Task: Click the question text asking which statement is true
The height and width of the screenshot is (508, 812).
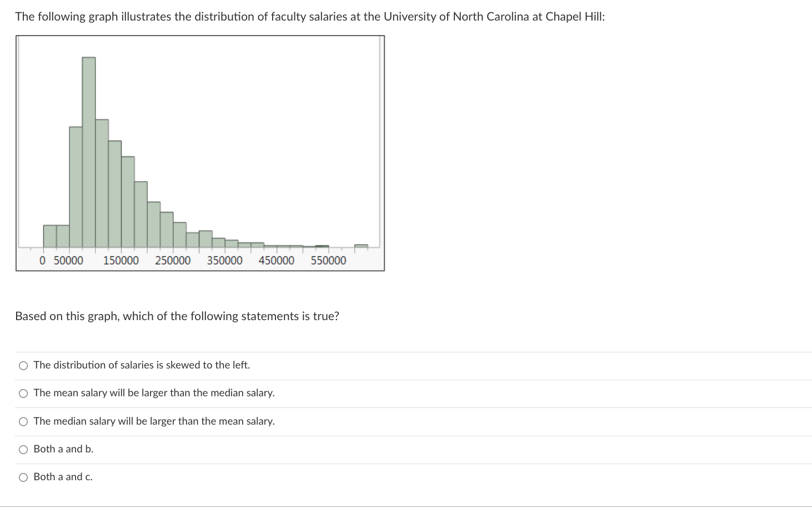Action: pyautogui.click(x=177, y=316)
